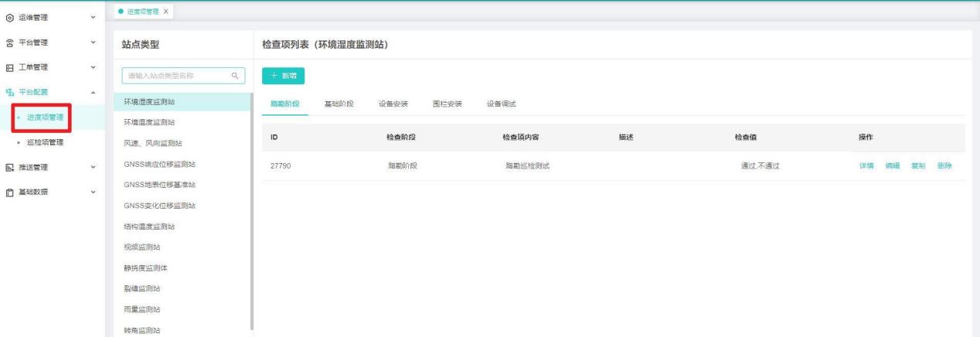Click the 运维管理 sidebar icon

point(9,16)
